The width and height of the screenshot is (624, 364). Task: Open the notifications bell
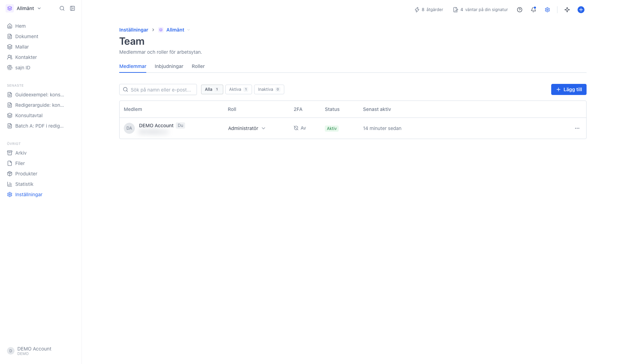534,10
